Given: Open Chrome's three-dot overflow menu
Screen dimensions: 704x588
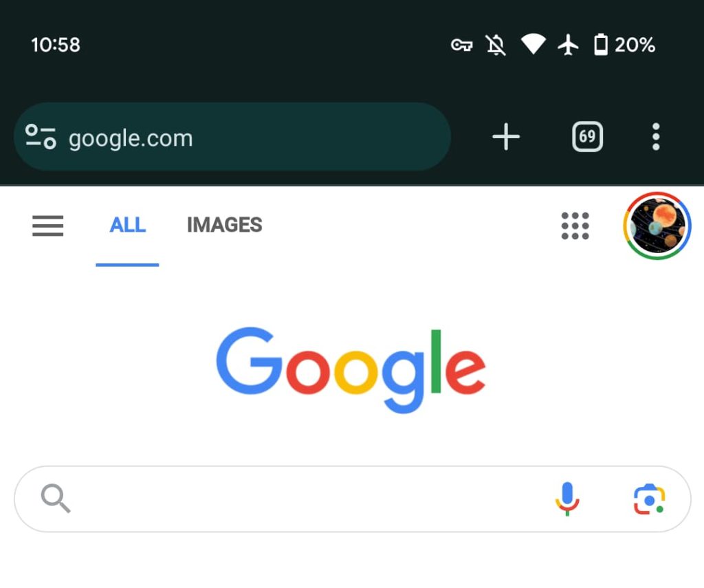Looking at the screenshot, I should tap(656, 137).
